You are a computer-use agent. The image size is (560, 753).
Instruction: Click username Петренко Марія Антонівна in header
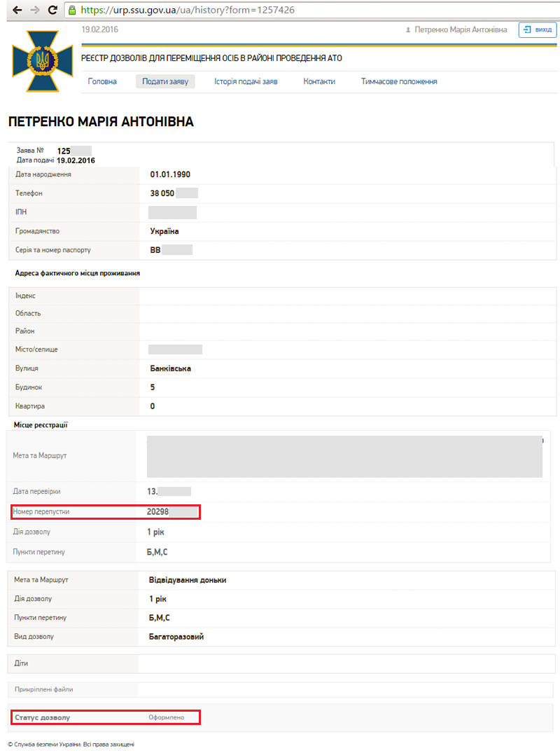461,30
